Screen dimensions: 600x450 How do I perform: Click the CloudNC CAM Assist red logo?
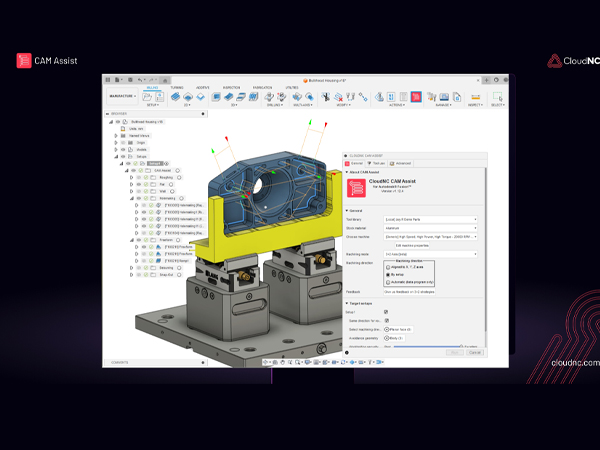356,185
